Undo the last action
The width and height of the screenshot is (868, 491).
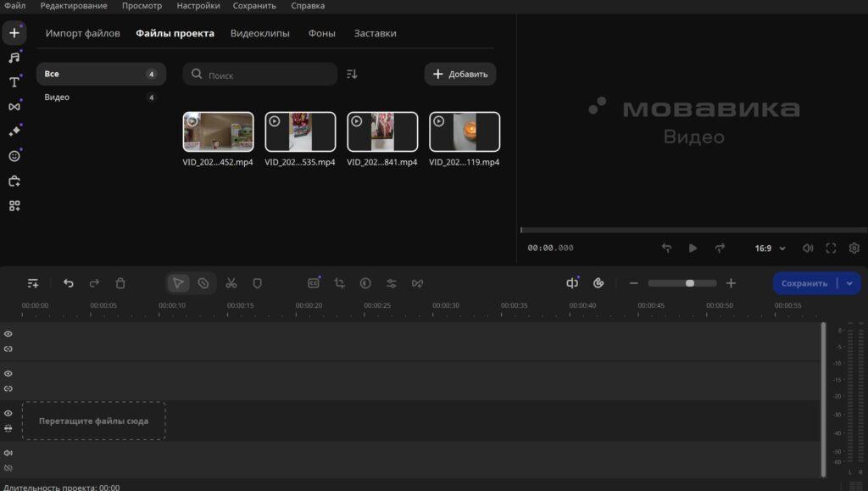click(x=68, y=283)
